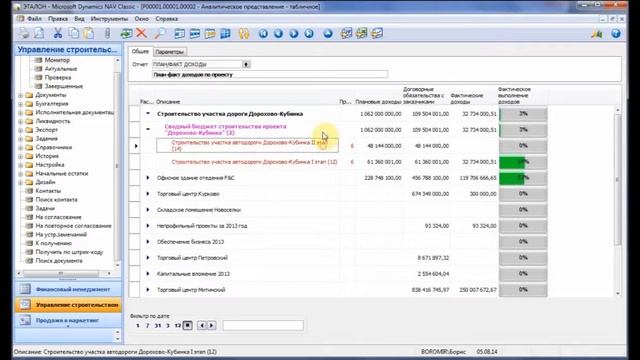Go to the last record arrow icon
Image resolution: width=640 pixels, height=360 pixels.
click(309, 33)
